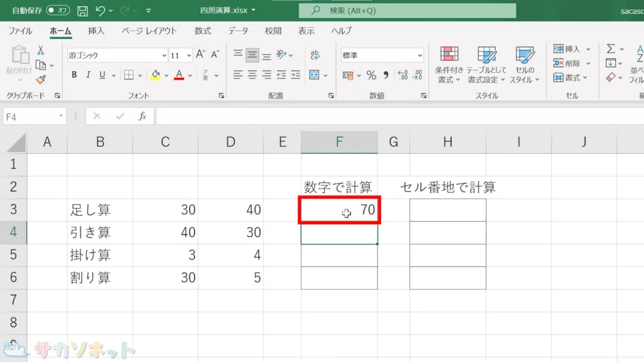This screenshot has width=644, height=362.
Task: Select cell F3 containing 70
Action: click(x=339, y=210)
